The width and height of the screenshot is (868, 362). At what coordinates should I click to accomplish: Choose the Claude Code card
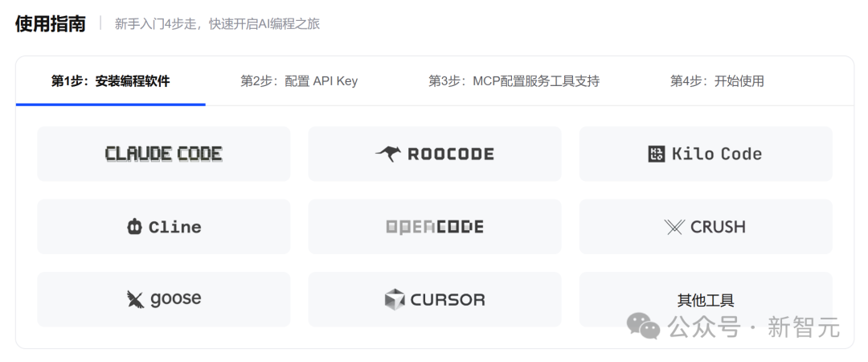click(x=164, y=154)
